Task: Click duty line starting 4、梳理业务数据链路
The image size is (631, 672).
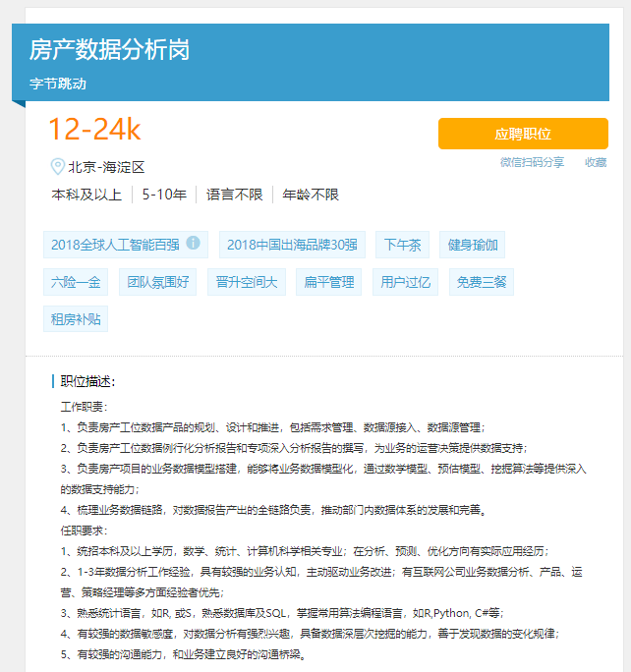Action: (273, 510)
